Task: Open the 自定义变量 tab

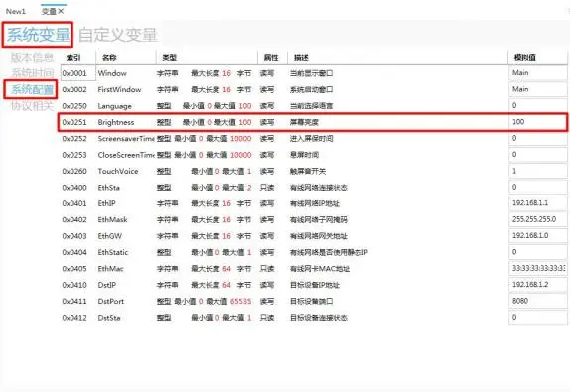Action: tap(117, 35)
